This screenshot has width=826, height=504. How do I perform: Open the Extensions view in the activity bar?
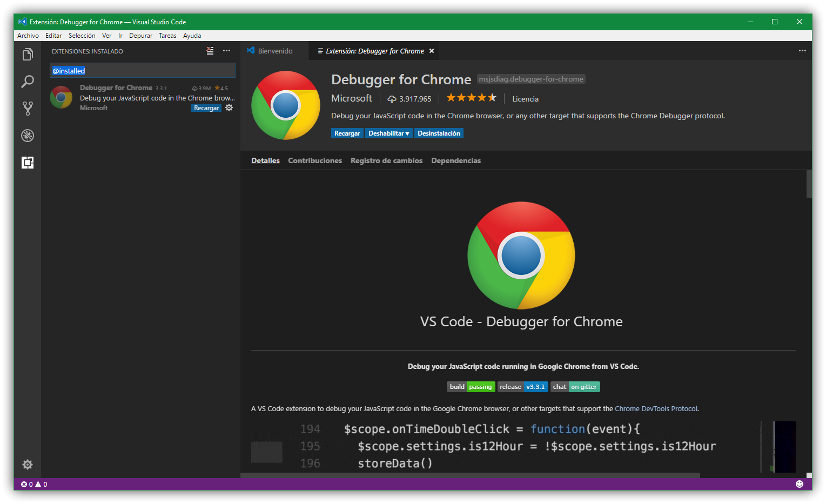[x=28, y=163]
